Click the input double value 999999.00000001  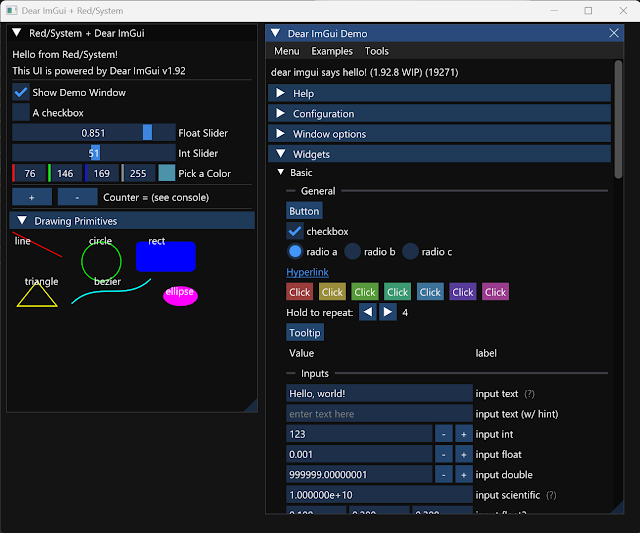(x=359, y=475)
